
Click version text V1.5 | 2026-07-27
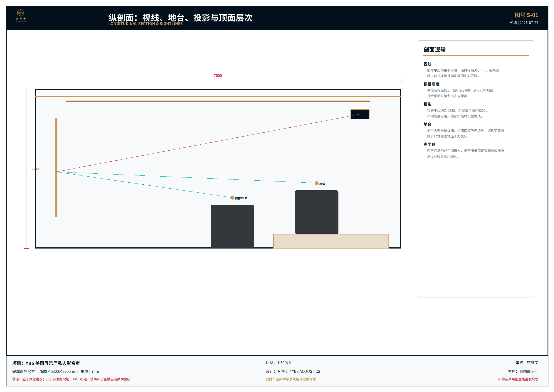tap(524, 23)
